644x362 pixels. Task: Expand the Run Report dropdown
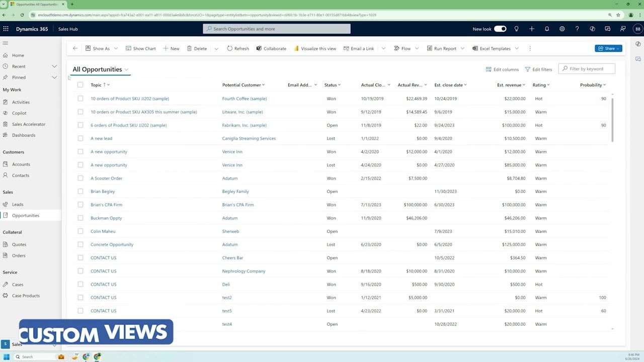click(462, 48)
